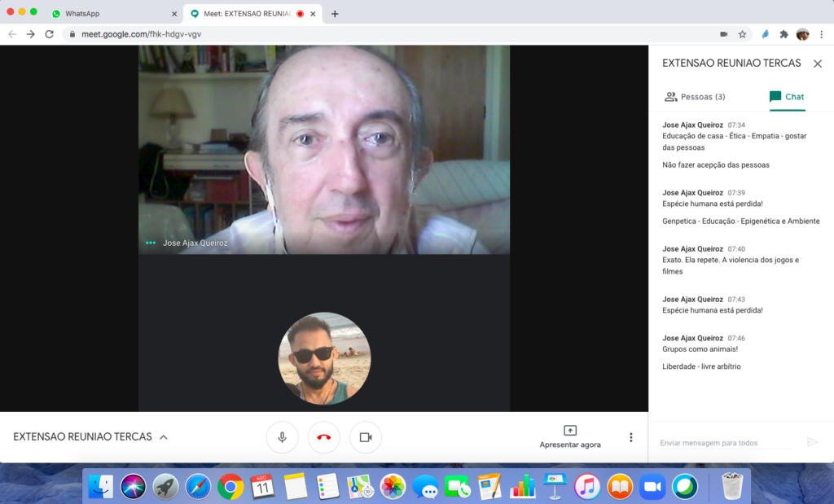Open Photos from the Dock
The height and width of the screenshot is (504, 834).
[393, 486]
